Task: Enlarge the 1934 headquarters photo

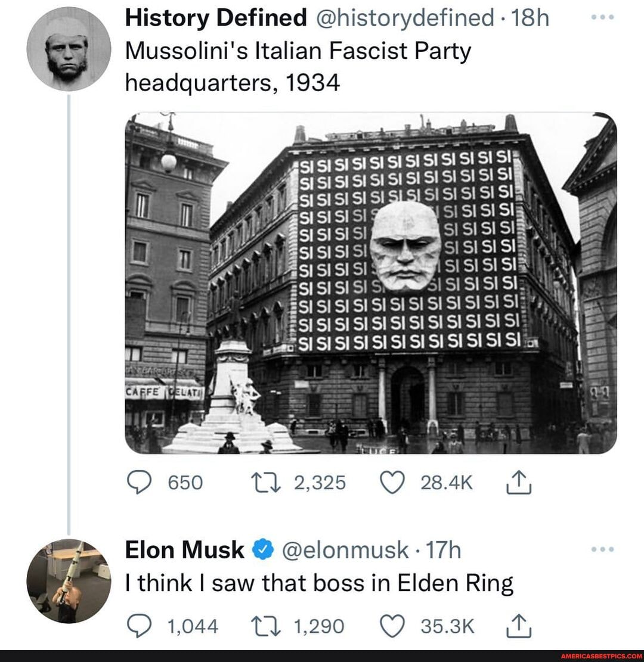Action: 370,283
